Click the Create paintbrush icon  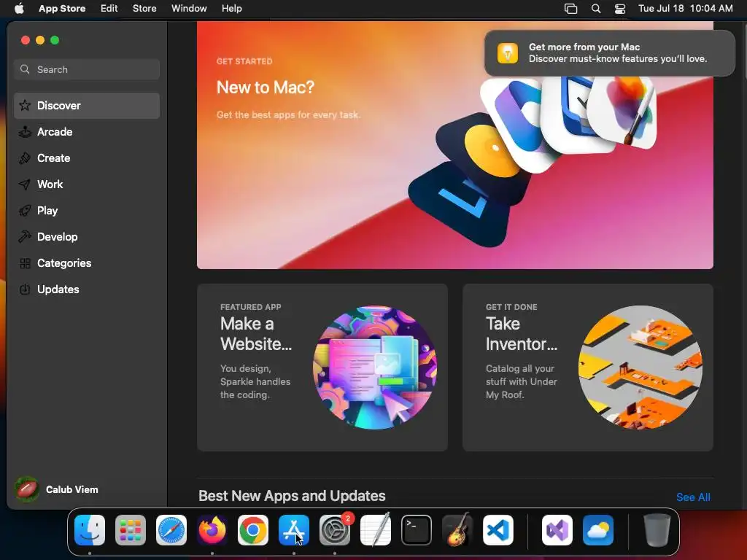(x=25, y=158)
